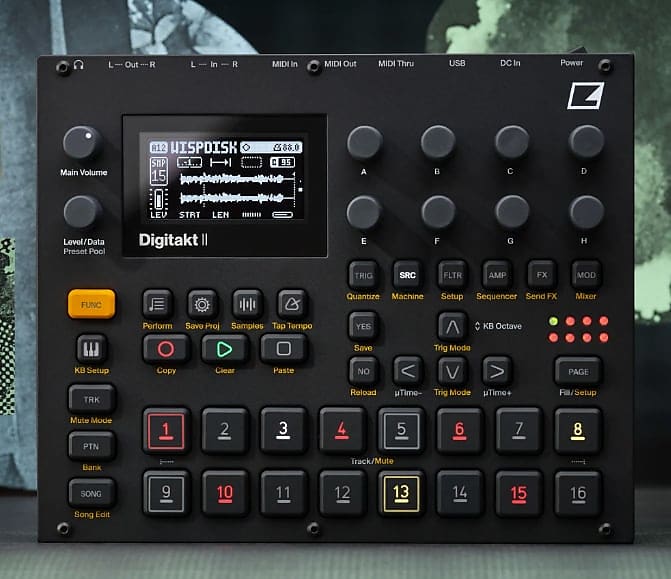Click data knob C
The width and height of the screenshot is (671, 579).
click(x=512, y=143)
